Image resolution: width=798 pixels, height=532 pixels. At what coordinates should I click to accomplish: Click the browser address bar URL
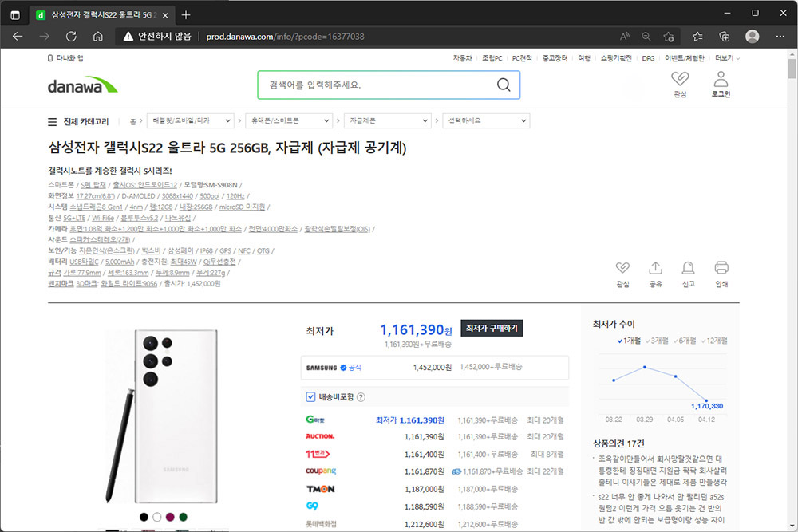285,37
